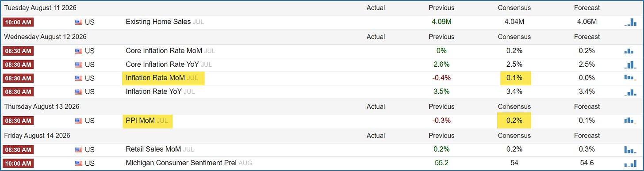Open the Michigan Consumer Sentiment chart icon
Image resolution: width=644 pixels, height=171 pixels.
(x=631, y=163)
